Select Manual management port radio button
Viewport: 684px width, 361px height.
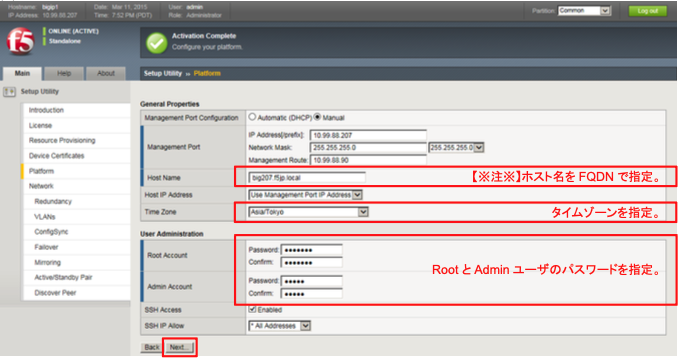[x=317, y=117]
